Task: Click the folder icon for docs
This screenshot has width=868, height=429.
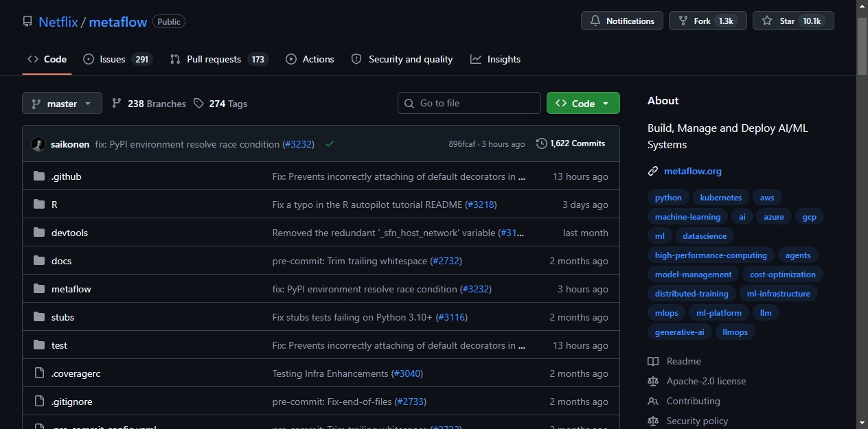Action: [39, 261]
